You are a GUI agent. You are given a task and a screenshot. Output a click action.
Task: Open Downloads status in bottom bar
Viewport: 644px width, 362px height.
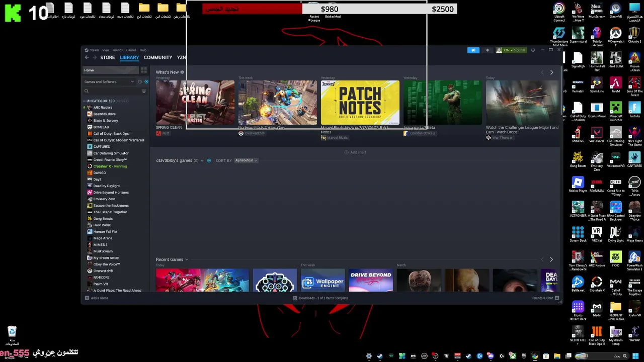tap(320, 298)
